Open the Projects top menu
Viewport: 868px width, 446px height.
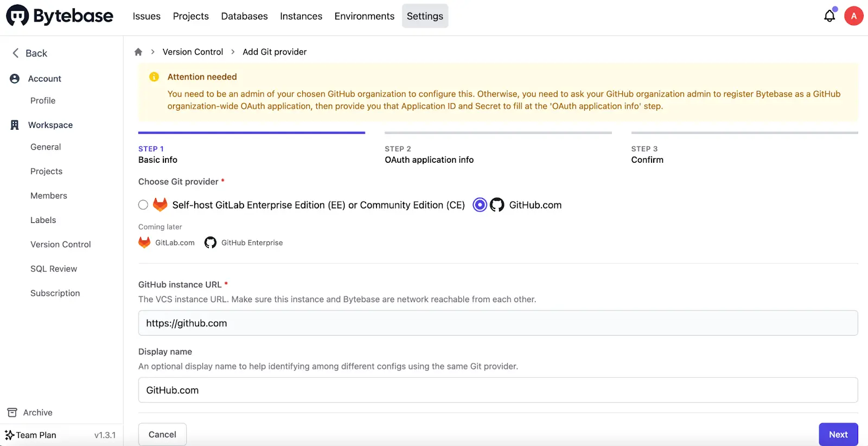[191, 16]
